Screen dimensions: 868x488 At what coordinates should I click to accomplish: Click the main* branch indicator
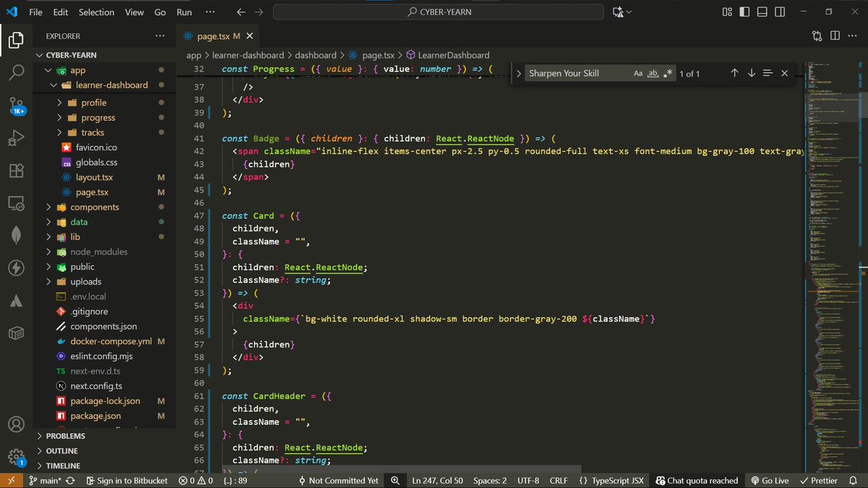(x=45, y=480)
